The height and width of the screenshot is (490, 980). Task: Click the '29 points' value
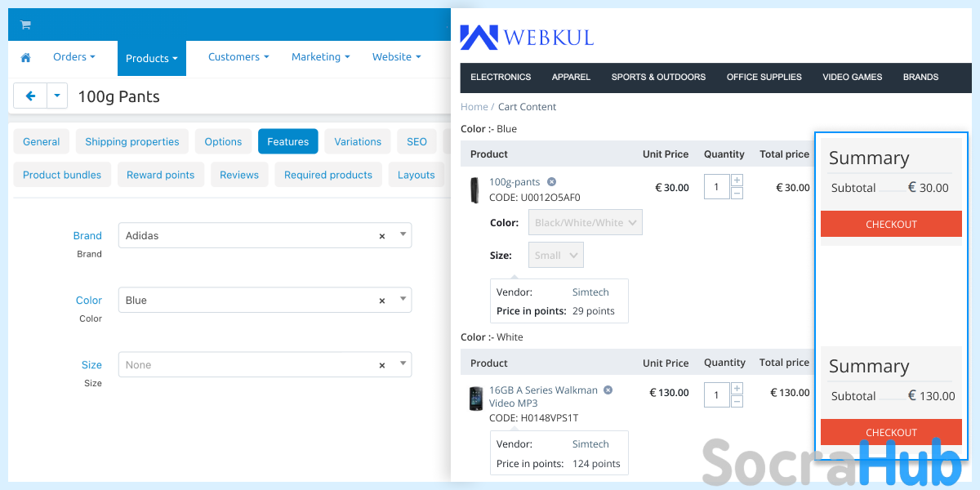[594, 311]
